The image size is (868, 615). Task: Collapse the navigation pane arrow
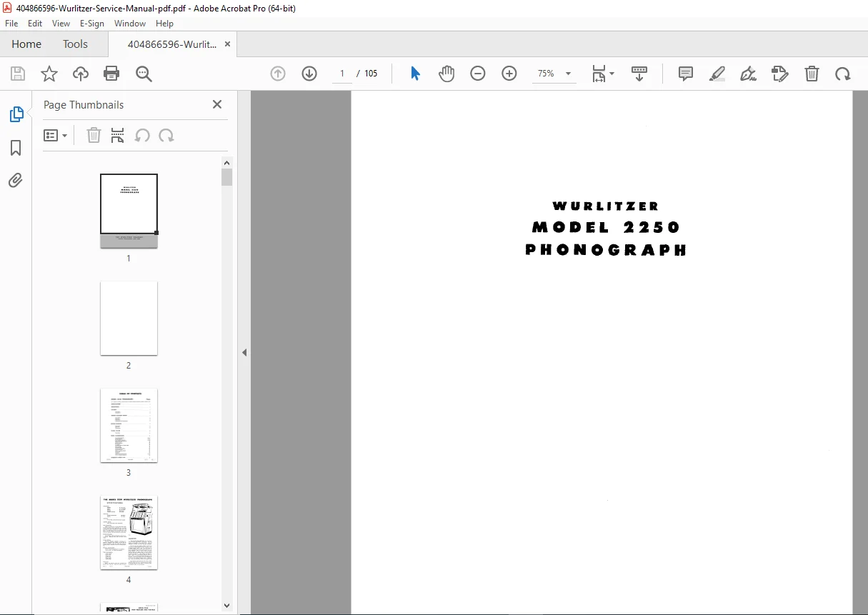tap(244, 352)
